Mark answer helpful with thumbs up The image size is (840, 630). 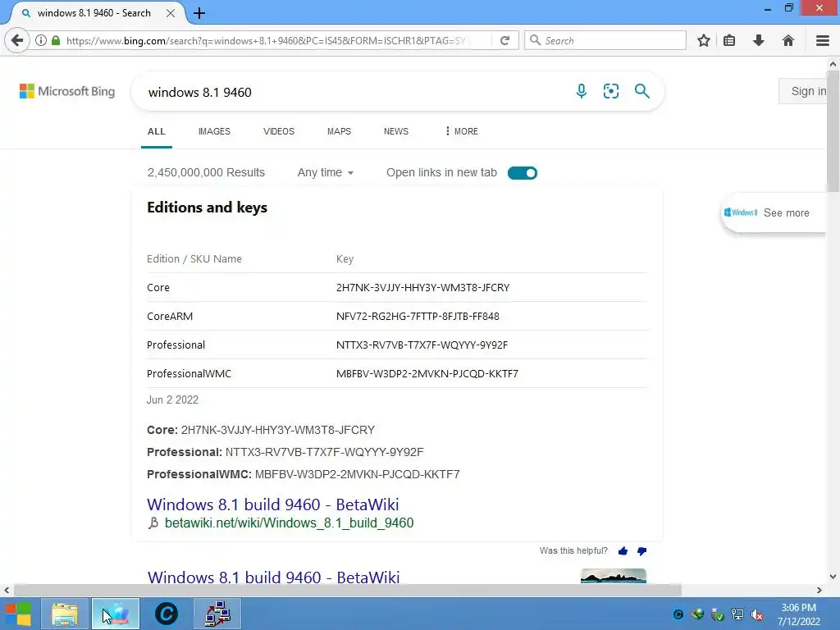[x=623, y=550]
